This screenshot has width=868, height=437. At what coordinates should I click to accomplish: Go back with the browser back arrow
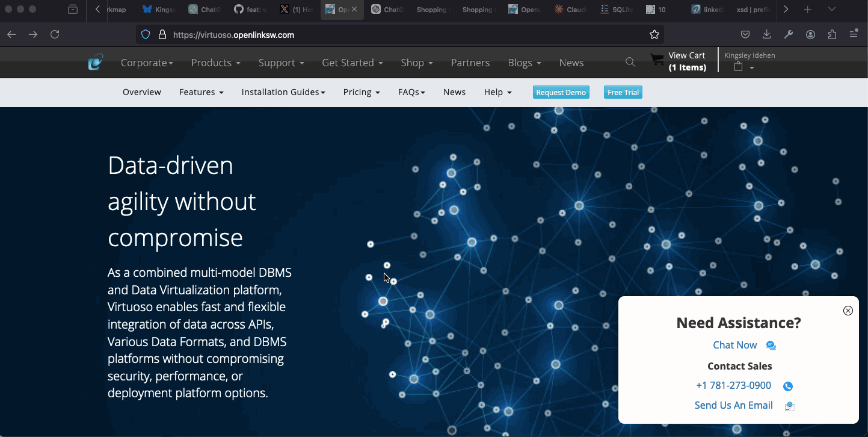point(11,35)
